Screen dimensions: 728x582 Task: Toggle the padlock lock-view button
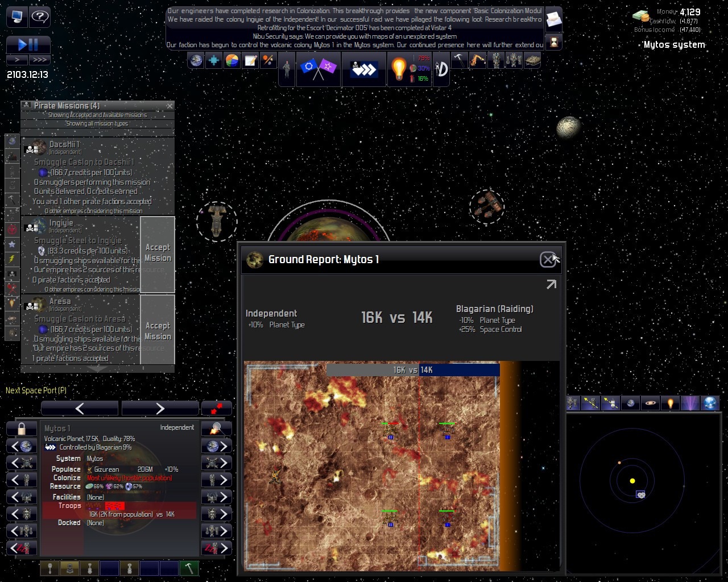point(22,428)
